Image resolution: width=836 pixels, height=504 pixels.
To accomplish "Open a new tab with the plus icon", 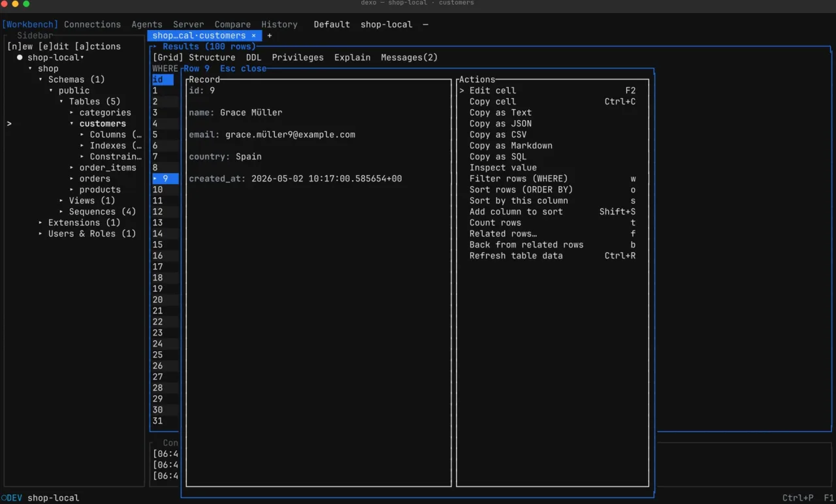I will 269,35.
